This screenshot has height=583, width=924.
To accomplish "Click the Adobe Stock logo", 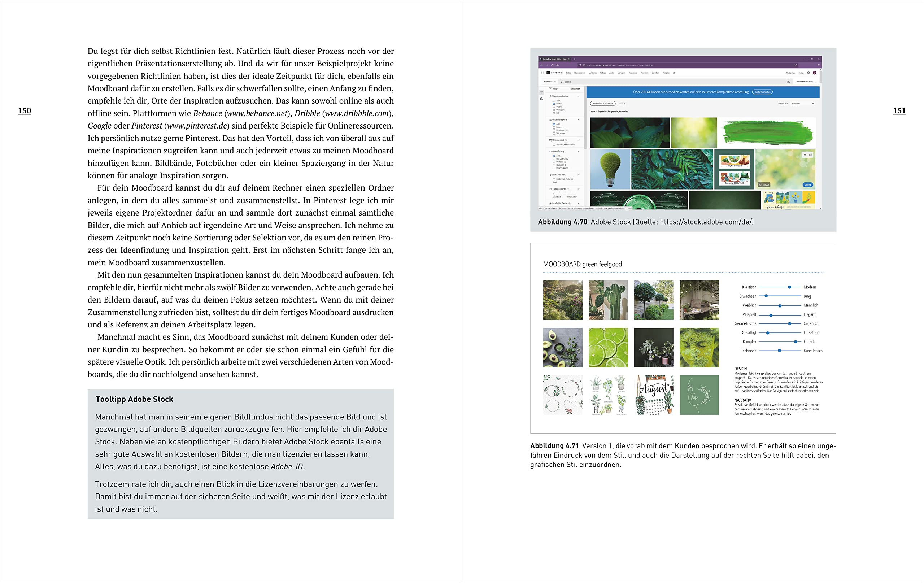I will click(555, 73).
